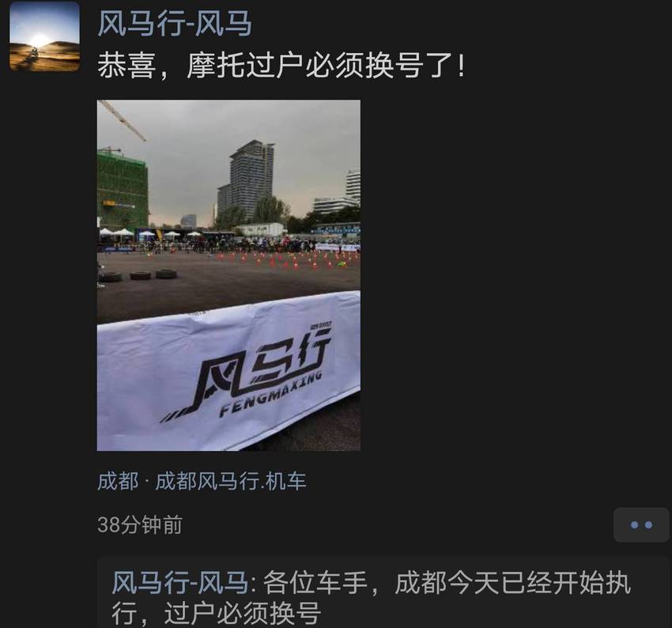The height and width of the screenshot is (628, 672).
Task: Click the commenter name 风马行-风马 in comment
Action: 180,583
